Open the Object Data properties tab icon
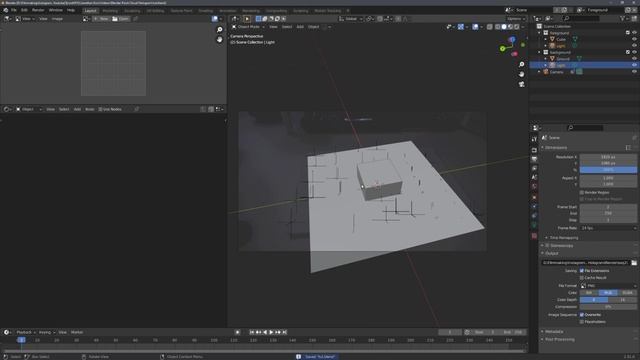The image size is (640, 360). [x=534, y=225]
